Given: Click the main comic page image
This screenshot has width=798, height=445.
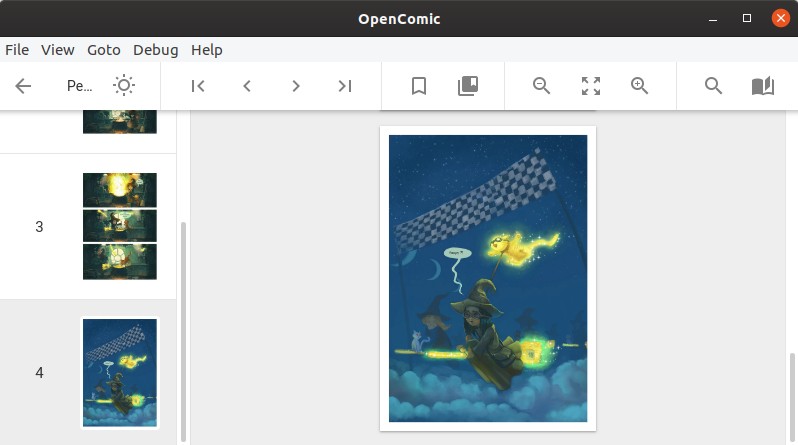Looking at the screenshot, I should tap(488, 279).
